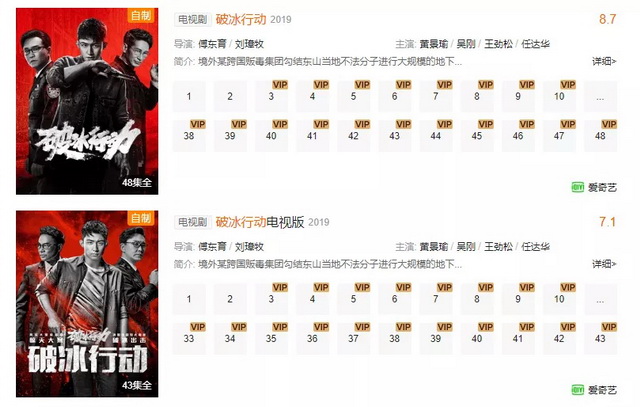This screenshot has height=407, width=640.
Task: Click the 8.7 rating score
Action: [607, 19]
